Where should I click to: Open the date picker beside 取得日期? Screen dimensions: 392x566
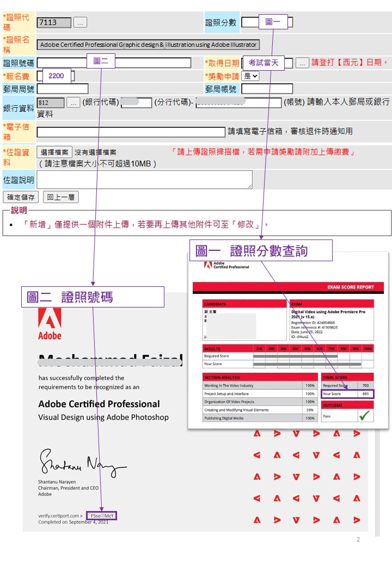(x=303, y=63)
